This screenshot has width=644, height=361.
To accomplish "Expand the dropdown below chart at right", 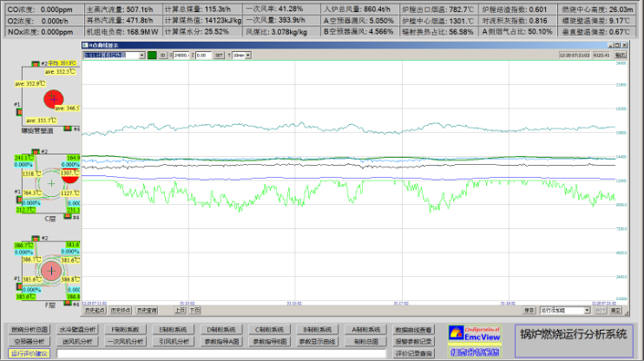I will 587,311.
